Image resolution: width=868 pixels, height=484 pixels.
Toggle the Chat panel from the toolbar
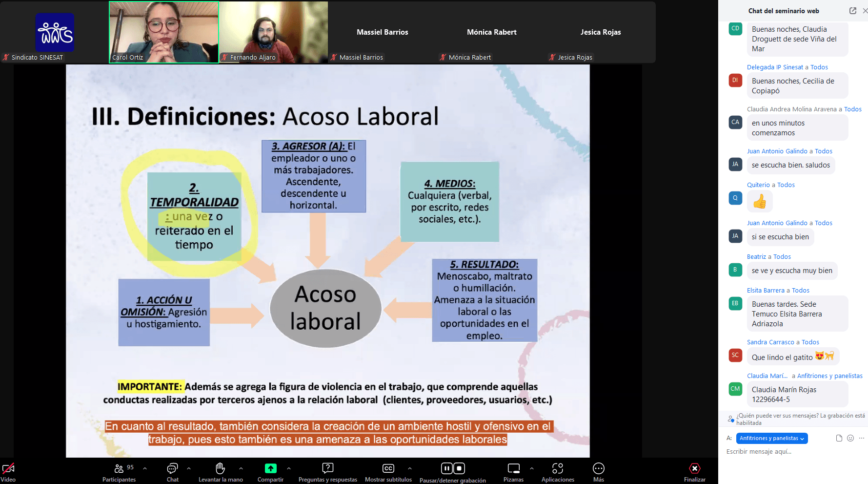[x=172, y=469]
